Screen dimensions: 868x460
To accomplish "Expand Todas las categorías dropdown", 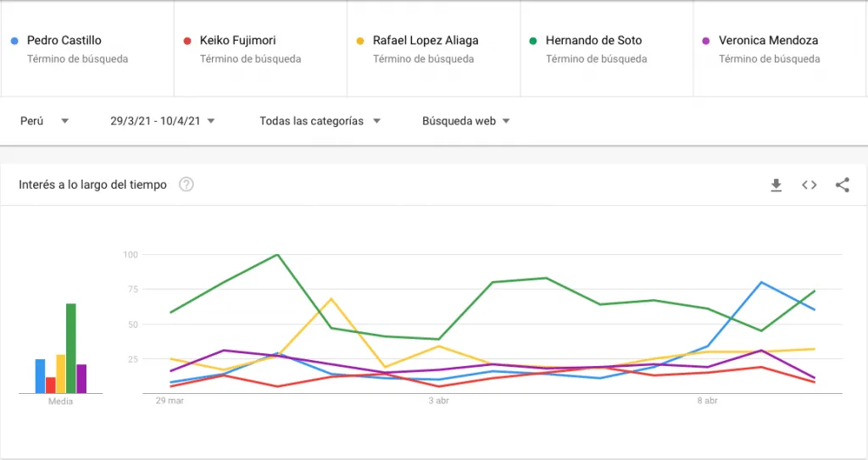I will tap(320, 120).
